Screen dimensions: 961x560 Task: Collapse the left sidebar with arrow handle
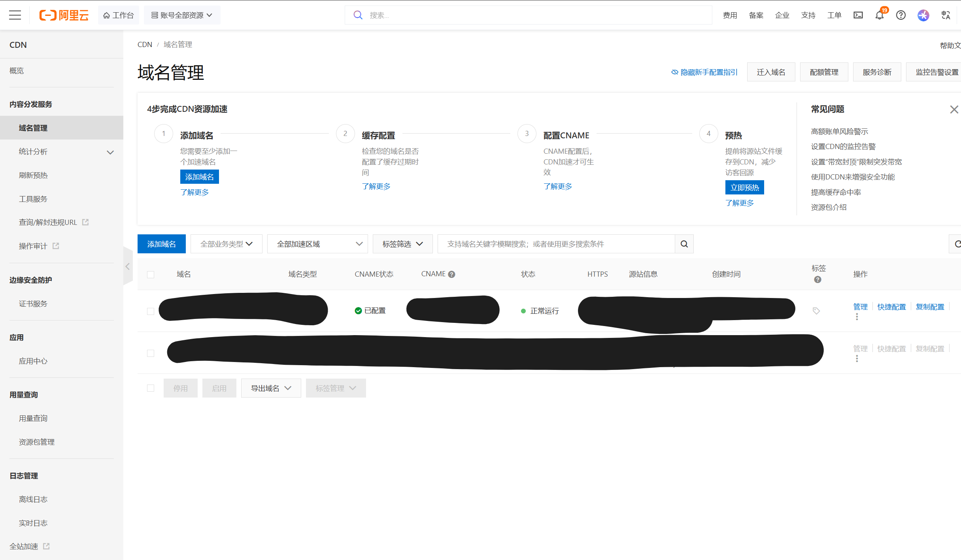127,266
